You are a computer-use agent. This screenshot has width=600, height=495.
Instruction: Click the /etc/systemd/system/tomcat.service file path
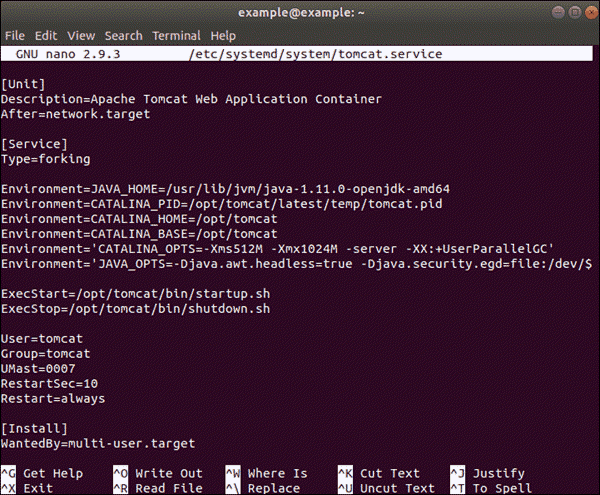(x=316, y=54)
